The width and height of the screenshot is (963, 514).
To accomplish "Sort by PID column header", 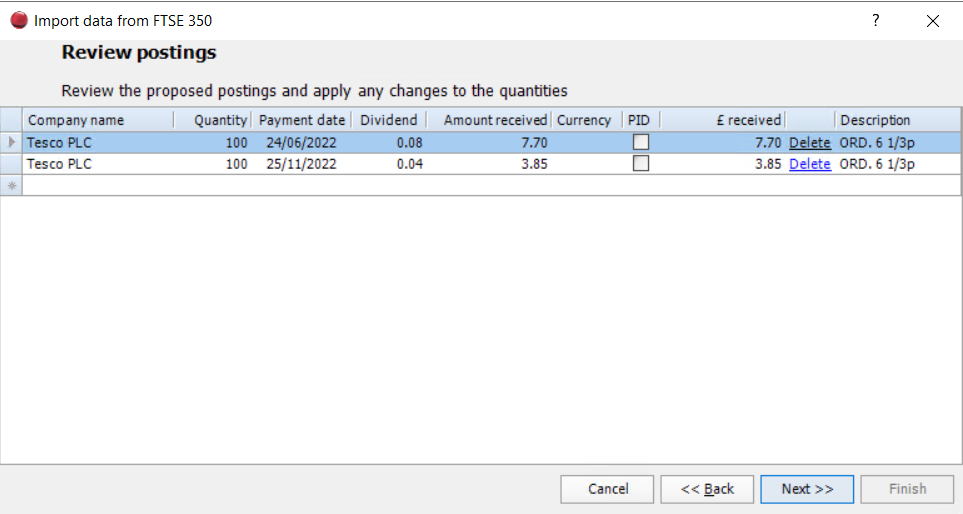I will pyautogui.click(x=641, y=120).
